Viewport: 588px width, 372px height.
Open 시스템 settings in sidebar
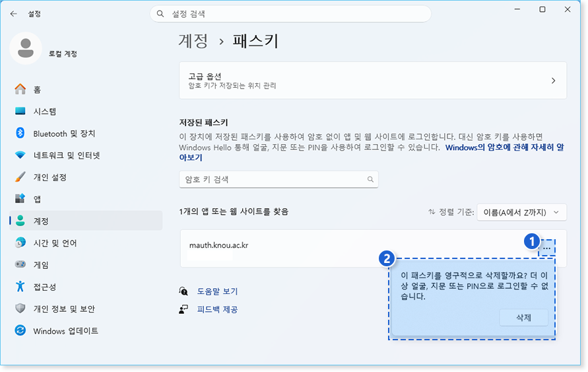86,111
